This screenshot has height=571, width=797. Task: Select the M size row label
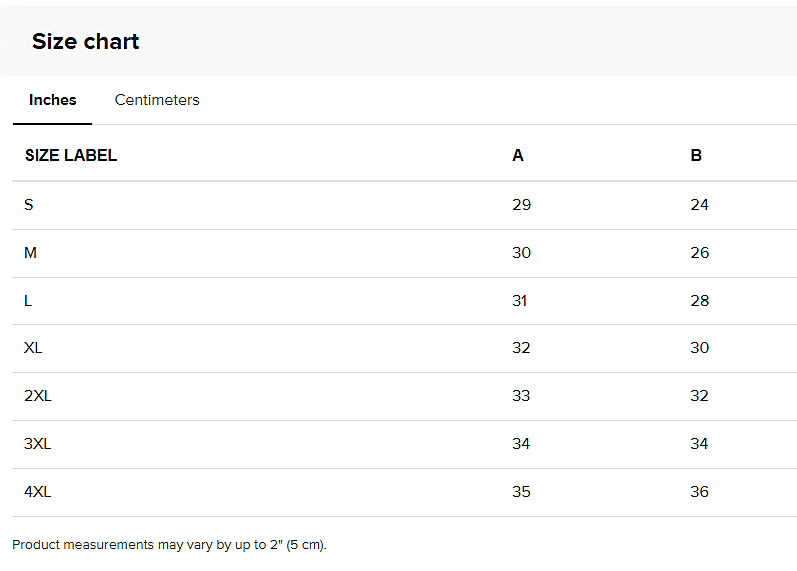[x=30, y=253]
